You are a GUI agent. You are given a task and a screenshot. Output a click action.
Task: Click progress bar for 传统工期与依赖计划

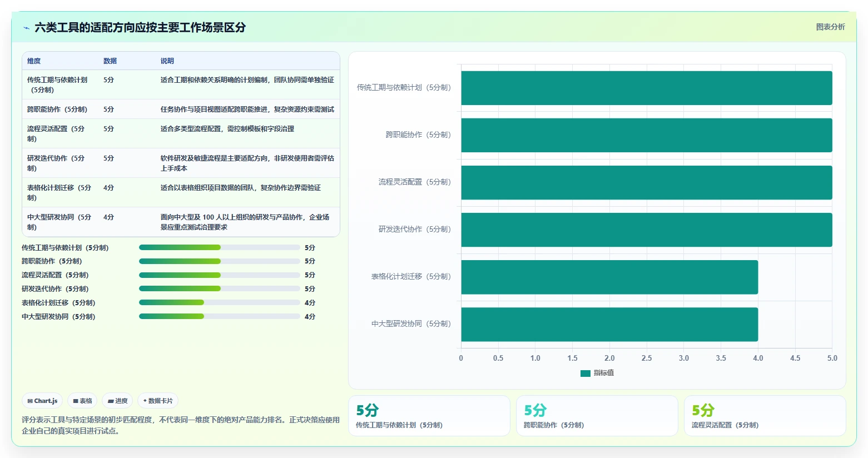click(x=219, y=247)
